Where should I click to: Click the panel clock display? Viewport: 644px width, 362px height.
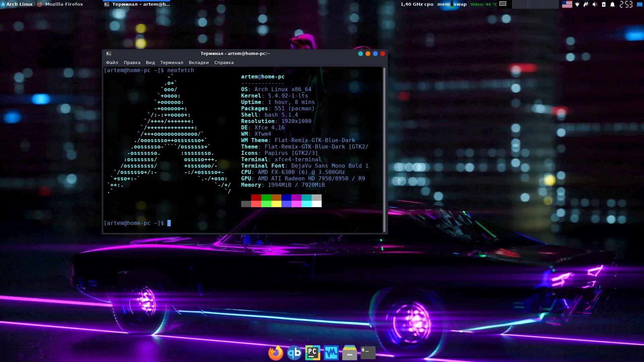[626, 4]
